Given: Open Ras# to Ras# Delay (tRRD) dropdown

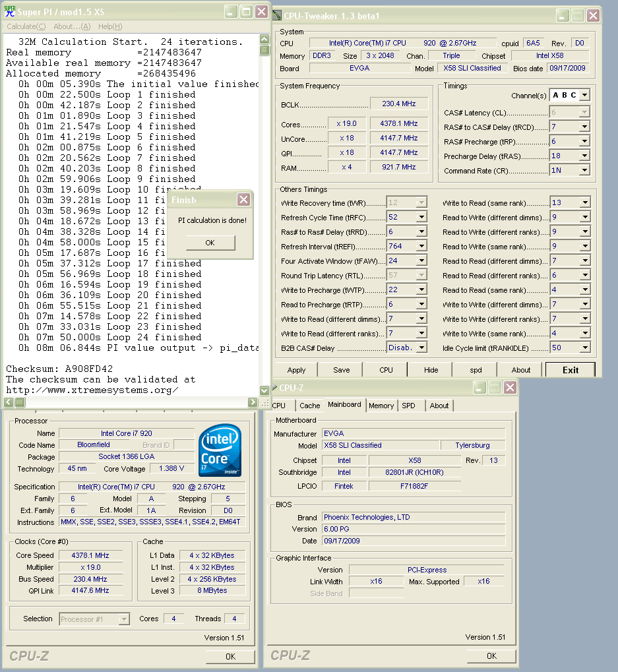Looking at the screenshot, I should pyautogui.click(x=421, y=232).
